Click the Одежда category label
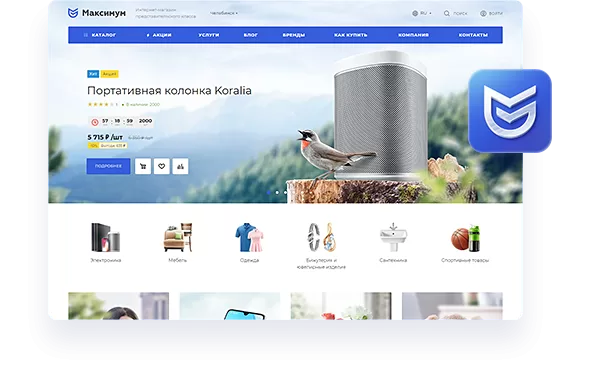This screenshot has width=600, height=368. coord(249,260)
